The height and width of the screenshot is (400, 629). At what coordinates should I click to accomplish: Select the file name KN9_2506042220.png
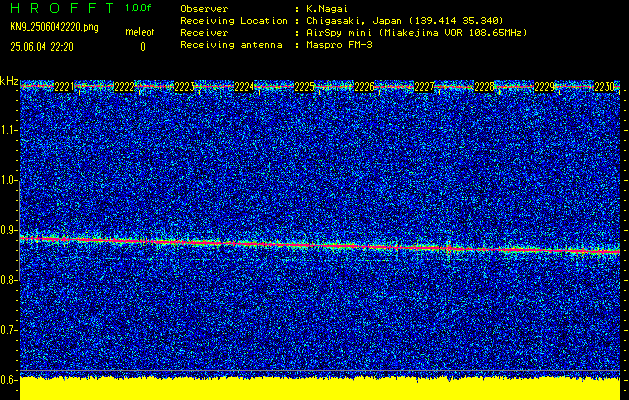(54, 27)
